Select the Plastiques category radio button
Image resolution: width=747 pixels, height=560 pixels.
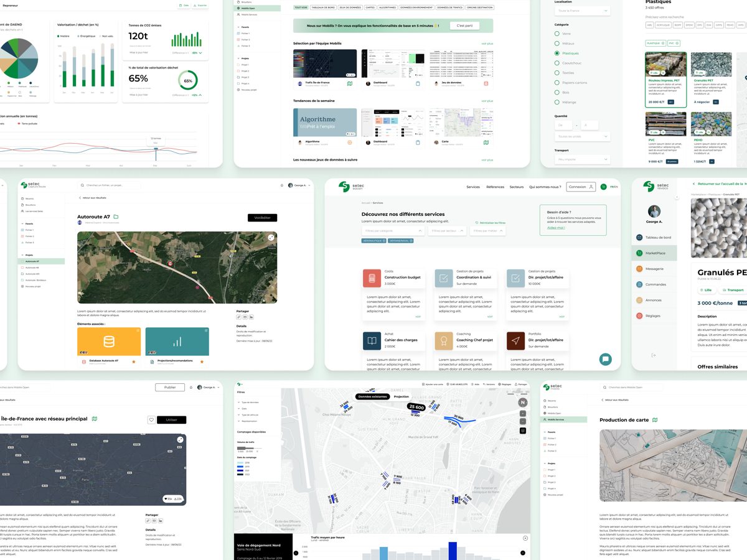click(x=557, y=54)
